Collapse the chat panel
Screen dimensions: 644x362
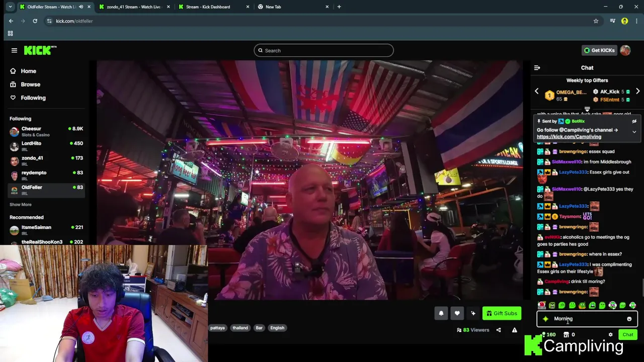click(537, 68)
